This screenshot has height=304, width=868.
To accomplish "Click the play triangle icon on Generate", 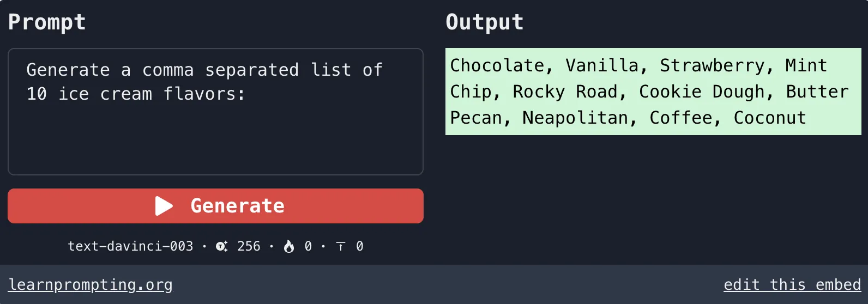I will click(x=164, y=206).
